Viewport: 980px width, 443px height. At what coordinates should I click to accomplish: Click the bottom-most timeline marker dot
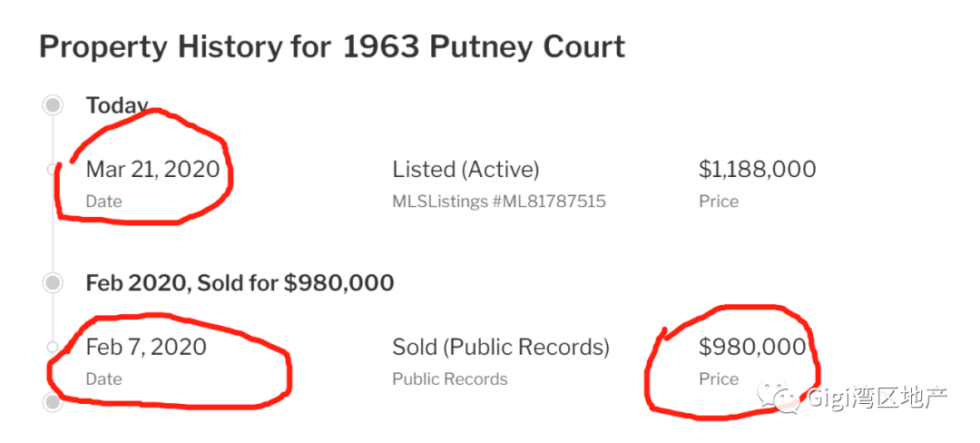point(54,401)
